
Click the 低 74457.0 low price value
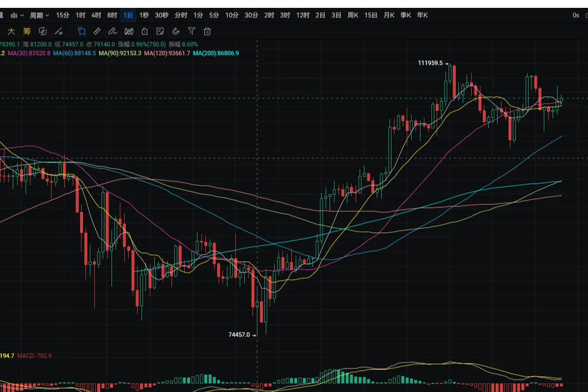coord(69,44)
